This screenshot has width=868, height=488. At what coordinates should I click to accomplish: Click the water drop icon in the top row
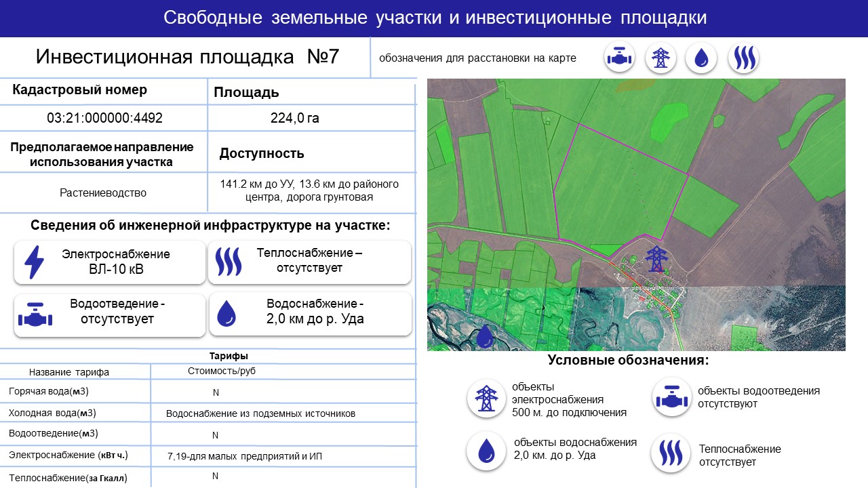pyautogui.click(x=701, y=58)
